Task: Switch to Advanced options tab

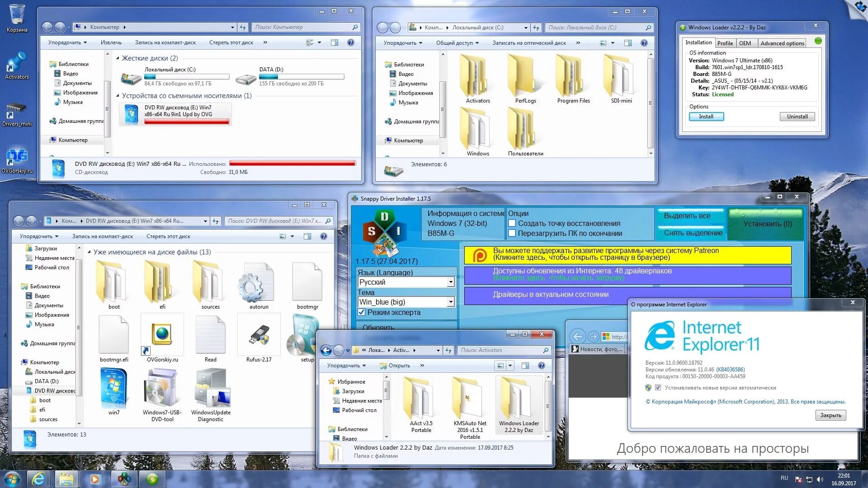Action: click(x=782, y=43)
